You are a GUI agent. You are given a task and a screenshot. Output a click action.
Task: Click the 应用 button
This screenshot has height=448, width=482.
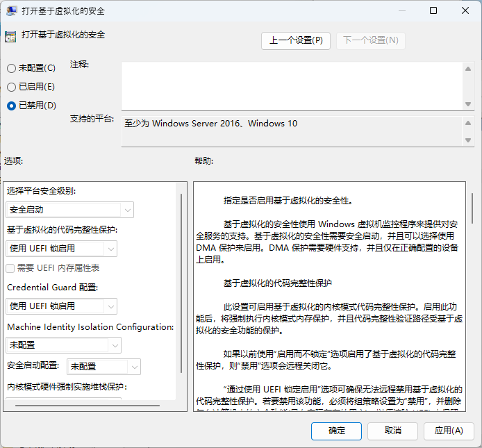click(449, 431)
